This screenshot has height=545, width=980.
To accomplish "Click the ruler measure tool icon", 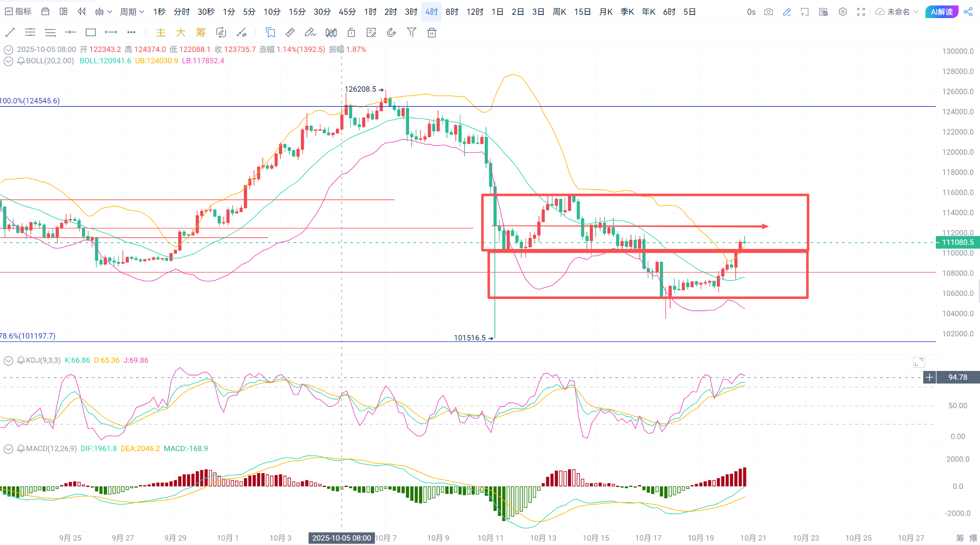I will [290, 32].
